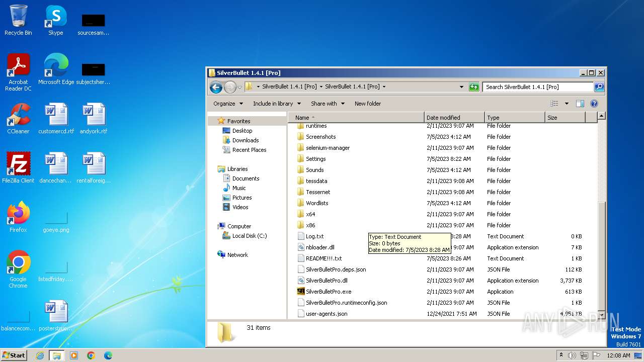
Task: Click the Windows Media Player taskbar icon
Action: pos(74,355)
